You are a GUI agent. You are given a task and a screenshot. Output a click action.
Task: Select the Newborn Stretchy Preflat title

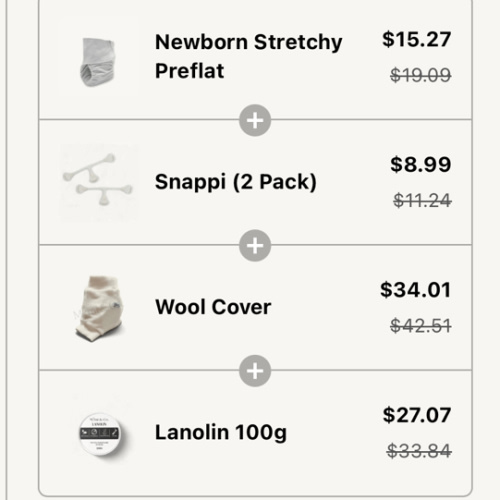[x=249, y=56]
